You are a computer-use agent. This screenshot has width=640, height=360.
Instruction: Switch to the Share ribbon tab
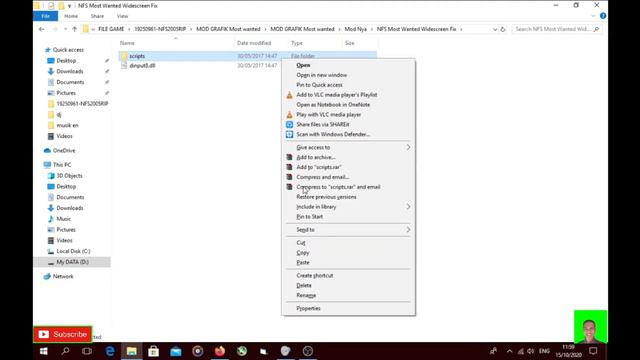click(x=97, y=16)
